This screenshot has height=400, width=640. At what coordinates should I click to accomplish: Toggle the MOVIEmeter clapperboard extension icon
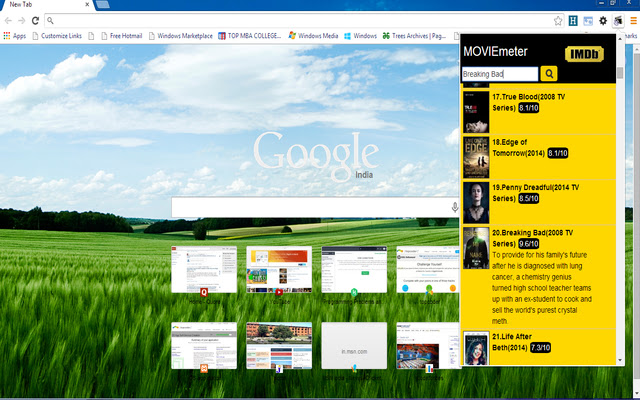(x=618, y=21)
